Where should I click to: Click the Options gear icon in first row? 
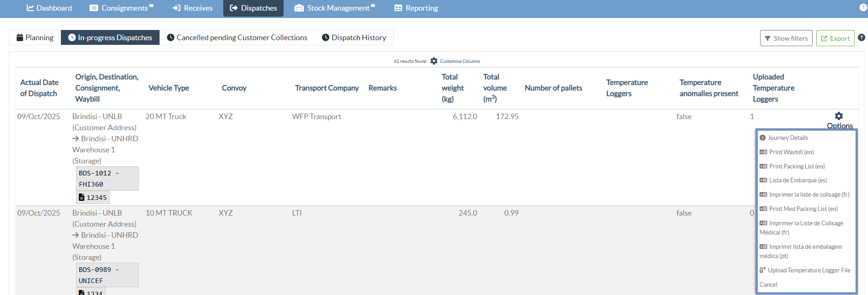[838, 116]
